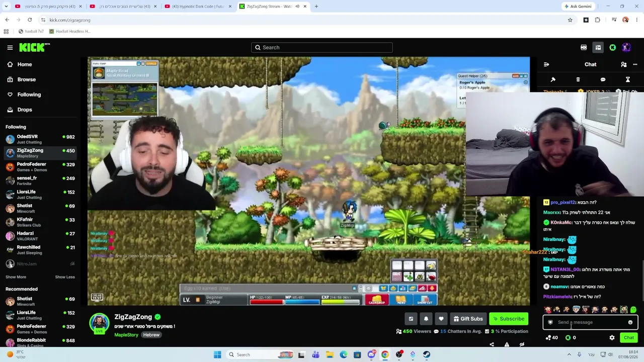The width and height of the screenshot is (644, 362).
Task: Show hidden system tray icons
Action: click(x=569, y=355)
